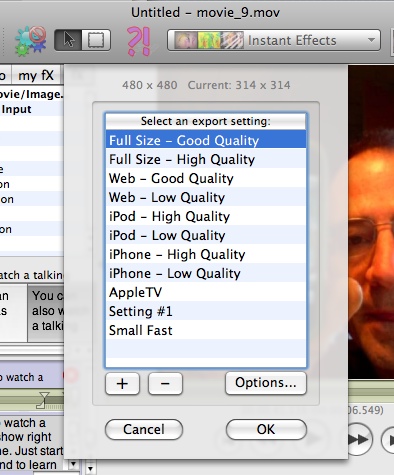Image resolution: width=394 pixels, height=475 pixels.
Task: Open the Instant Effects dropdown
Action: (274, 40)
